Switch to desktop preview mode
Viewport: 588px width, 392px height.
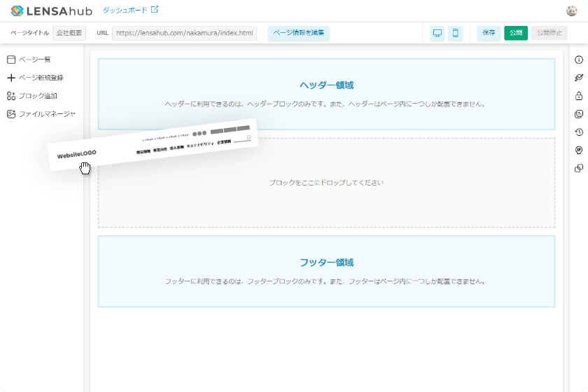point(437,33)
